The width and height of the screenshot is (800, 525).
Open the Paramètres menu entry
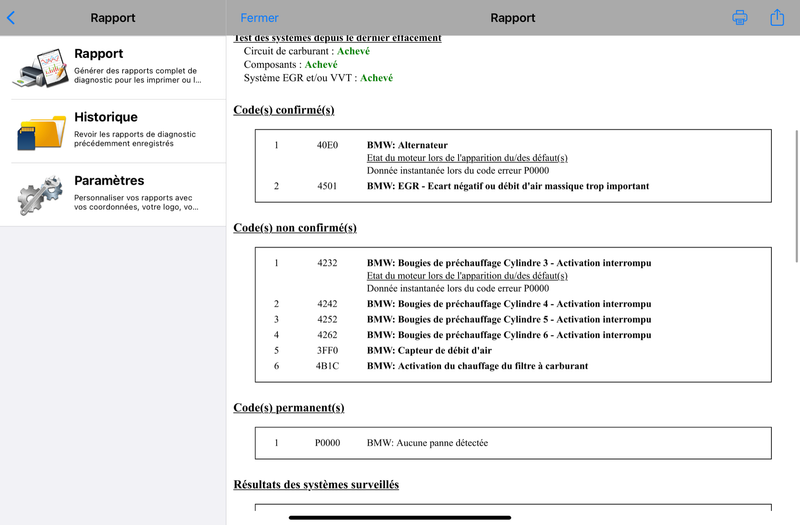[113, 194]
